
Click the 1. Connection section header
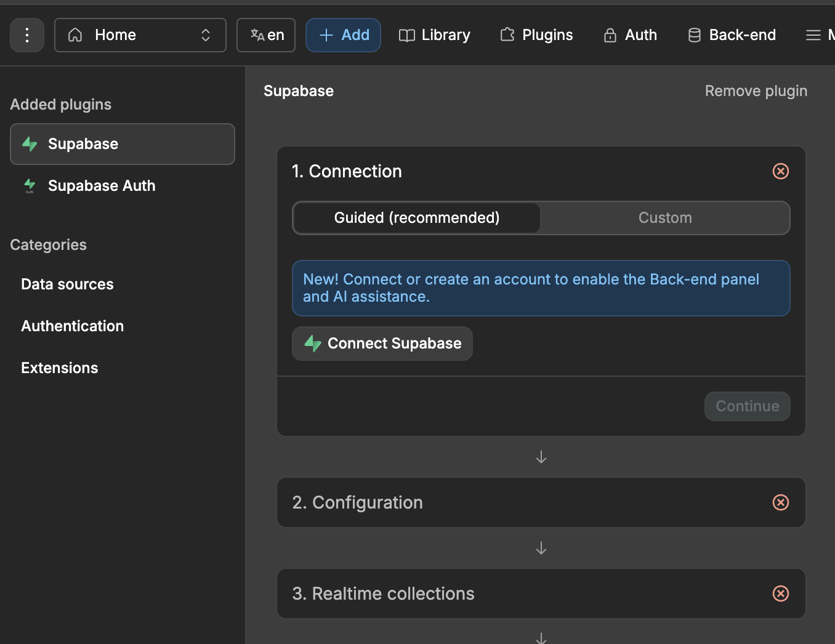pyautogui.click(x=347, y=171)
